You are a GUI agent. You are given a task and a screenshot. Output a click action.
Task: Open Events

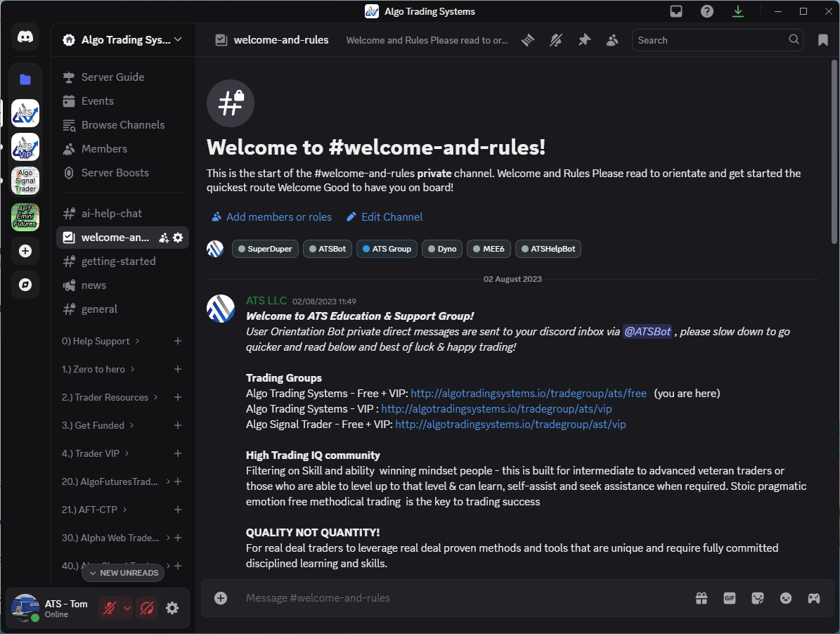point(123,101)
